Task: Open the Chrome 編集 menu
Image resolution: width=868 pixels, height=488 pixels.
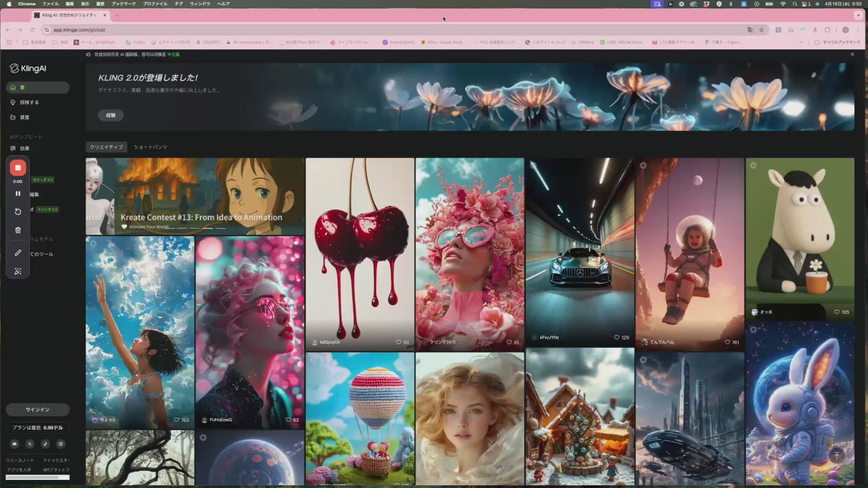Action: [70, 4]
